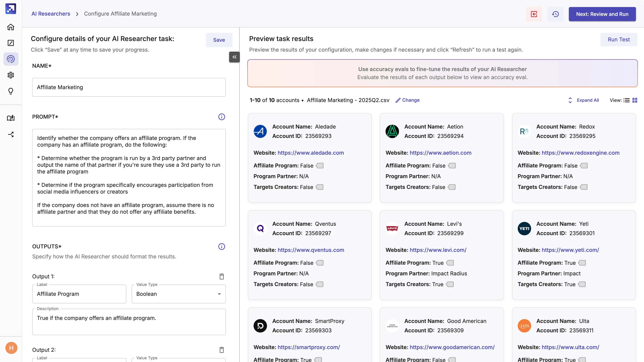Tag Aledade's Targets Creators result
644x362 pixels.
[x=319, y=187]
